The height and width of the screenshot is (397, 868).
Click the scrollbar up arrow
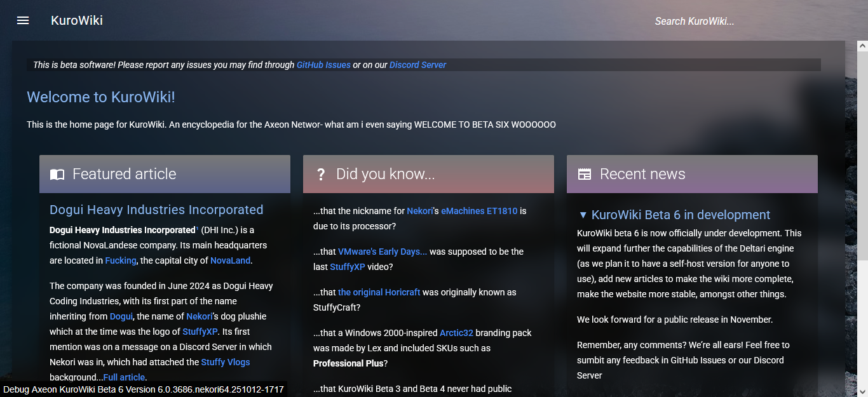click(862, 44)
